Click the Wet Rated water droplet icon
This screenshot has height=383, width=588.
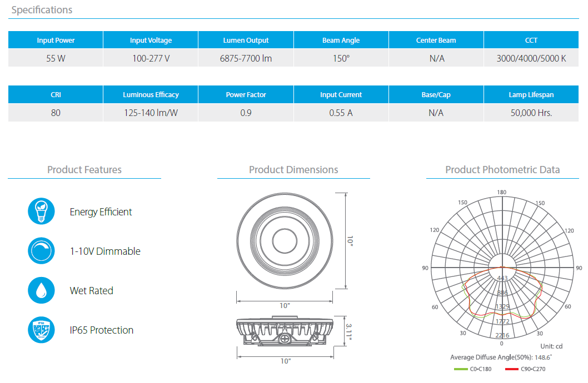41,290
